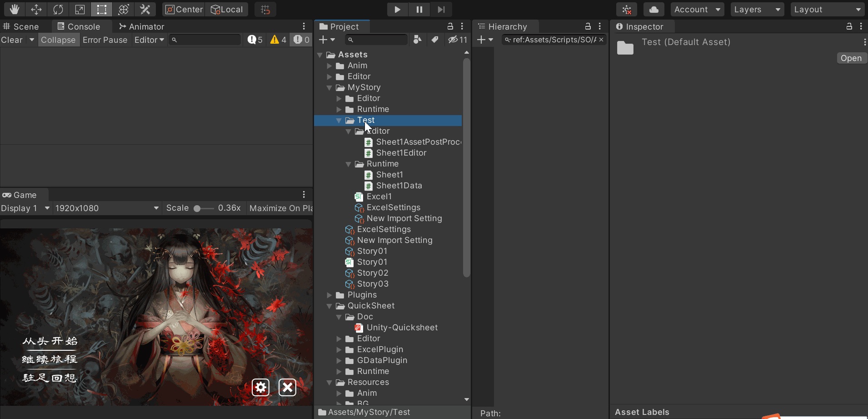
Task: Toggle Local handle rotation
Action: pos(226,9)
